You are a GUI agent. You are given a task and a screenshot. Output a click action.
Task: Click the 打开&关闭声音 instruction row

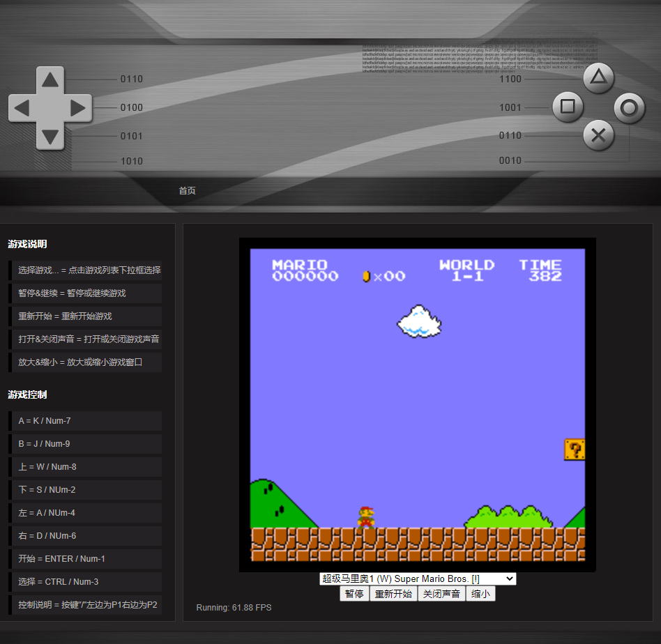click(85, 339)
